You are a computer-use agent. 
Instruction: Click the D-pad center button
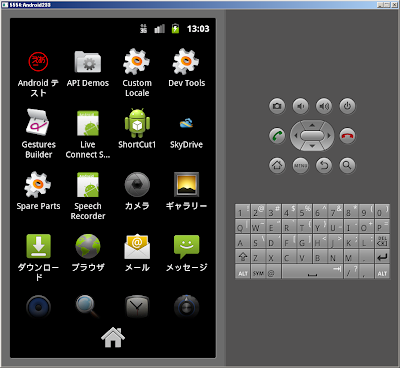[312, 136]
